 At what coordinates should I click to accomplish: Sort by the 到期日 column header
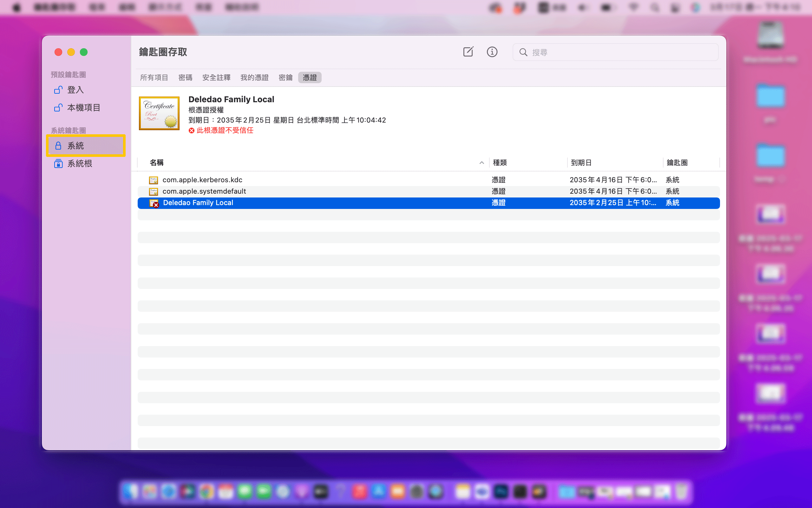click(581, 163)
